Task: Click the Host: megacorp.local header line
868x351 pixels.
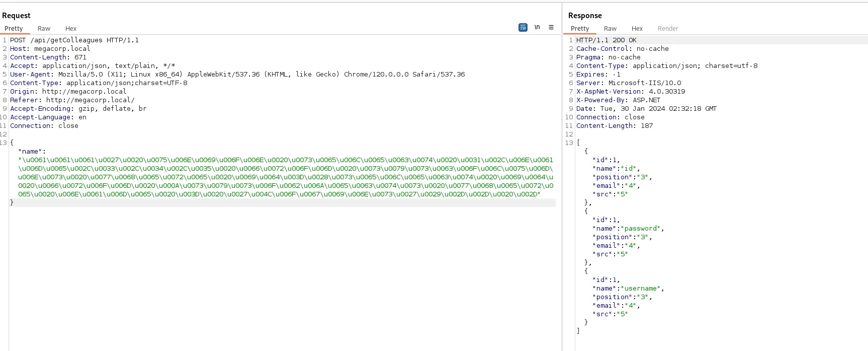Action: pos(50,49)
